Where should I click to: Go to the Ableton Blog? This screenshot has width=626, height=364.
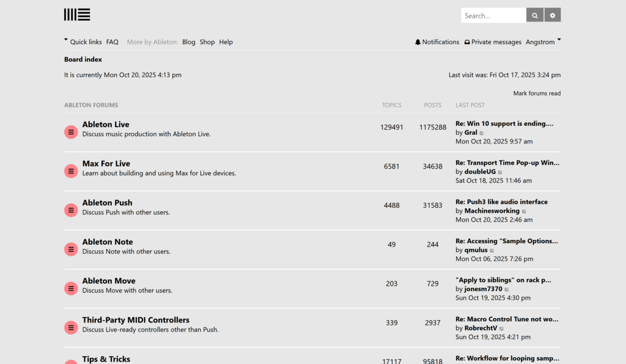pyautogui.click(x=188, y=42)
